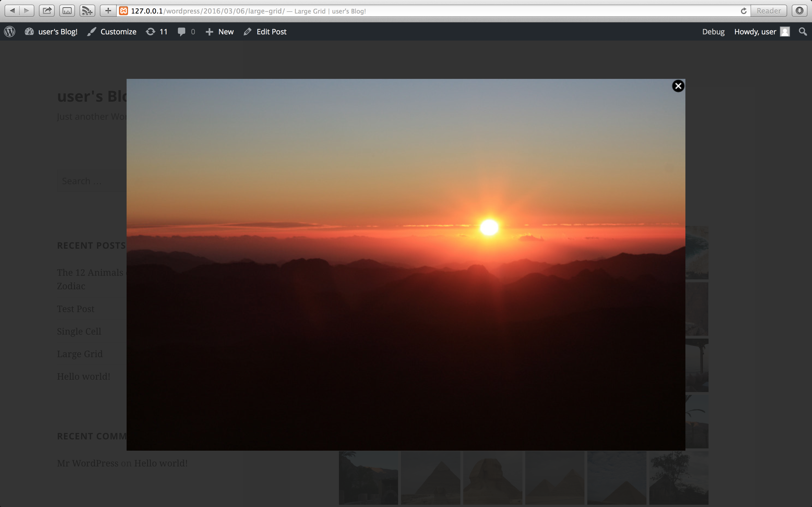This screenshot has height=507, width=812.
Task: Click the Safari share icon
Action: coord(47,11)
